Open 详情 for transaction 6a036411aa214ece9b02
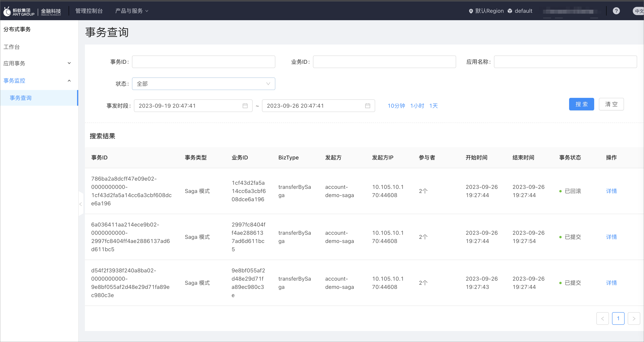This screenshot has width=644, height=342. pyautogui.click(x=611, y=237)
